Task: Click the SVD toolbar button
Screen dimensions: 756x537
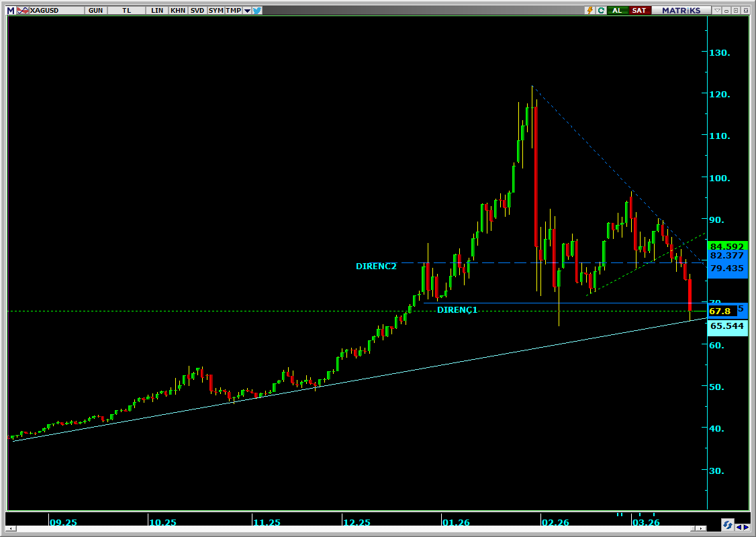Action: (x=197, y=10)
